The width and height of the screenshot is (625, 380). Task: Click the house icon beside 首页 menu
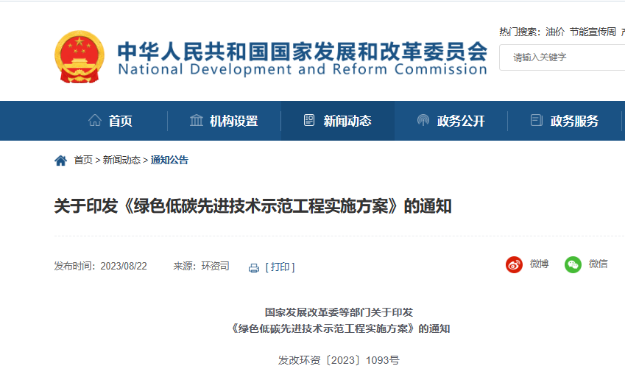tap(95, 120)
